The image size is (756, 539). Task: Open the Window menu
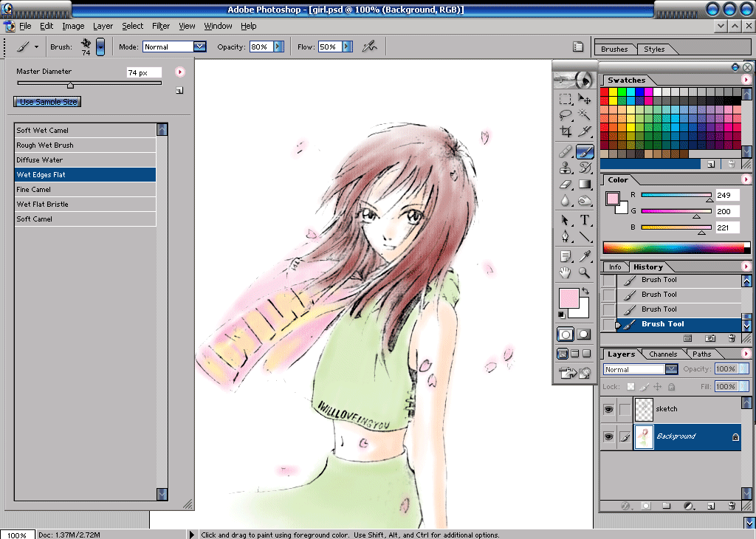tap(218, 26)
